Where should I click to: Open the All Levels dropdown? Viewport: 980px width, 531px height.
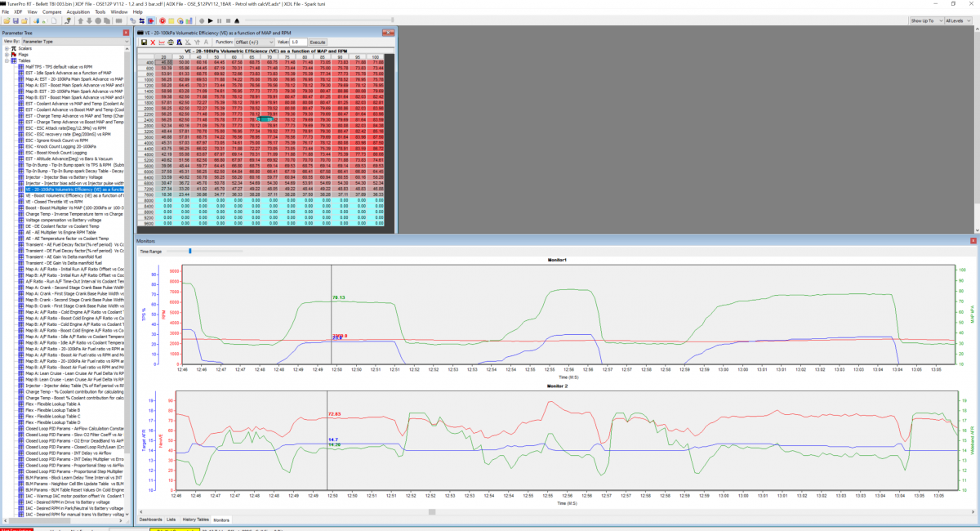[x=959, y=20]
